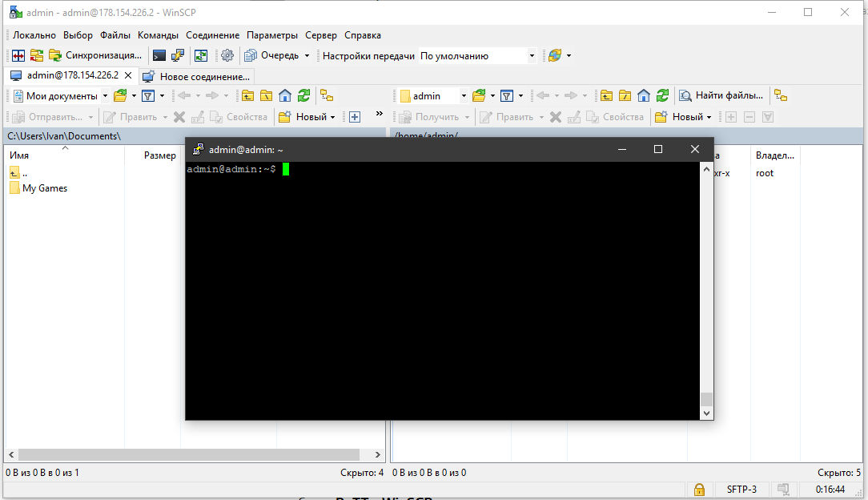This screenshot has width=868, height=500.
Task: Open Синхронизация... directory sync
Action: point(95,55)
